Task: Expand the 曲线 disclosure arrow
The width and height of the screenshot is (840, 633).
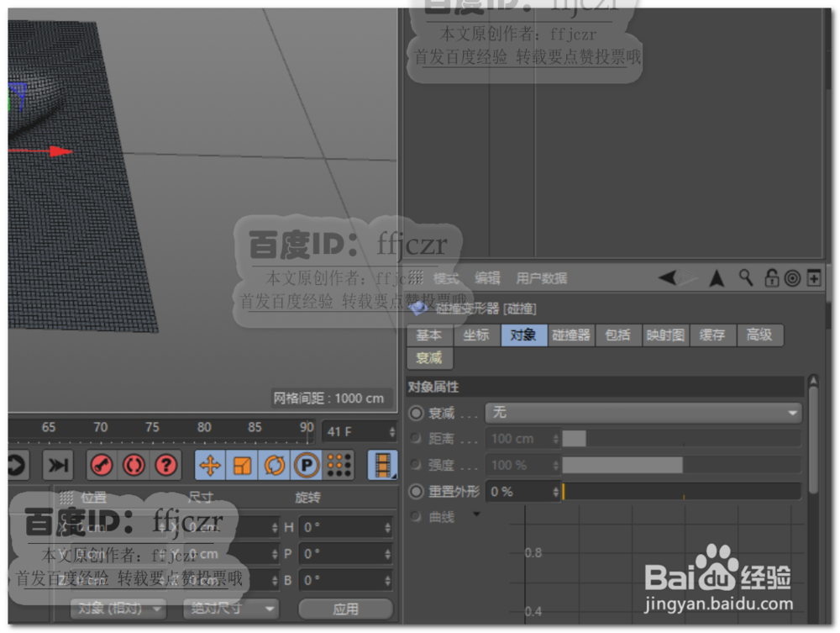Action: coord(476,514)
